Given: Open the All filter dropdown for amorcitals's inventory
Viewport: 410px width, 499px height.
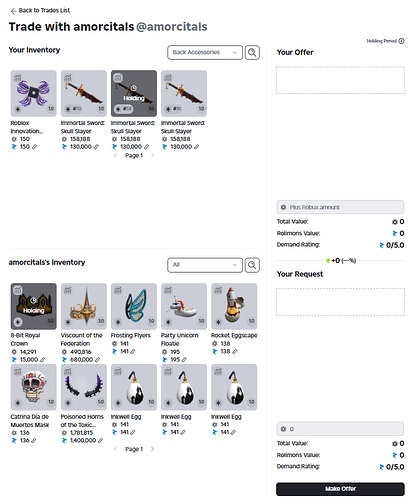Looking at the screenshot, I should pos(205,265).
